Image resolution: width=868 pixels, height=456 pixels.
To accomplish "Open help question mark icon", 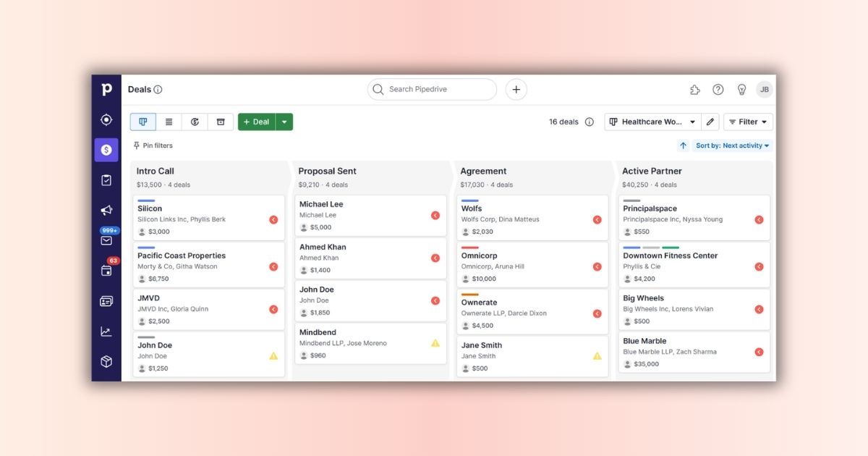I will point(718,90).
